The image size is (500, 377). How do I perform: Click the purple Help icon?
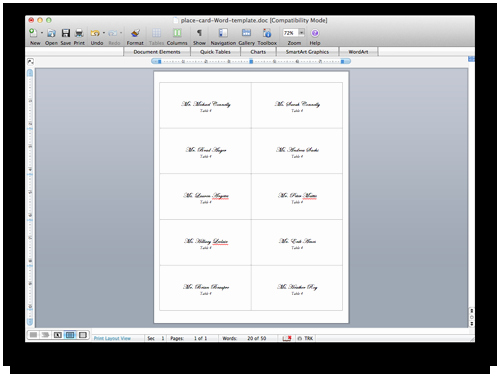315,33
